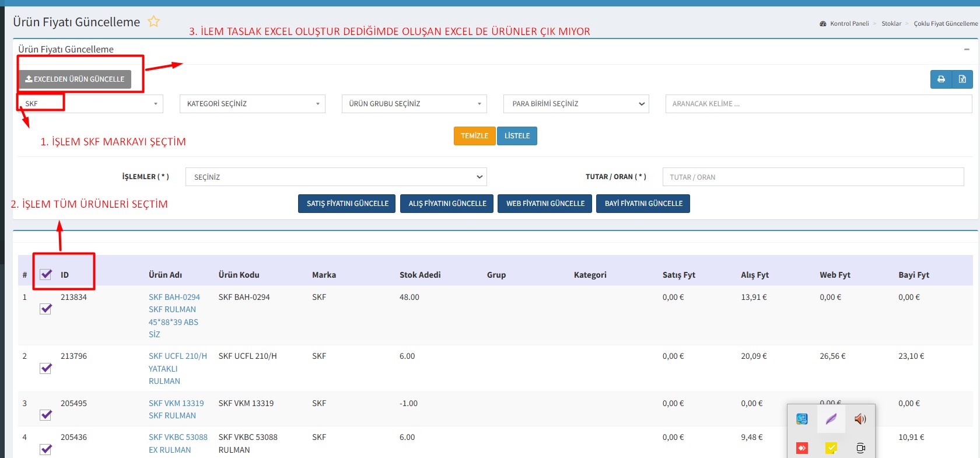Screen dimensions: 980x458
Task: Click the Excel export icon button
Action: [962, 79]
